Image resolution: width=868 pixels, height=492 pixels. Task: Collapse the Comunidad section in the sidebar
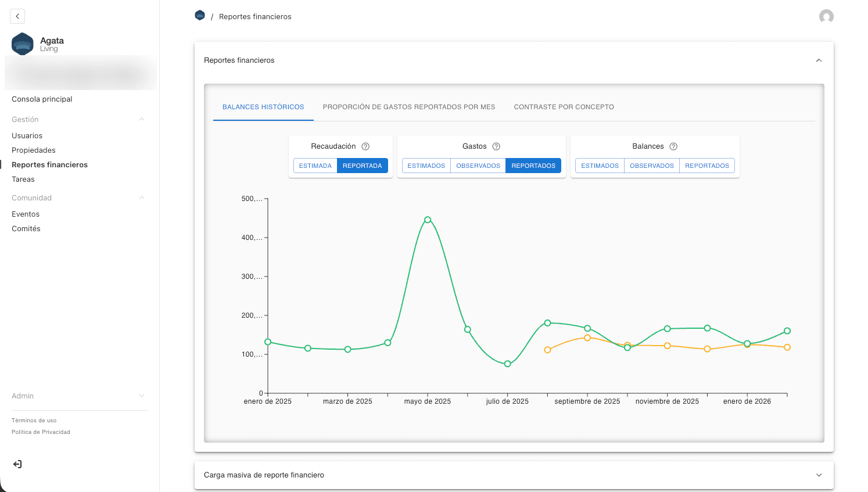(141, 197)
